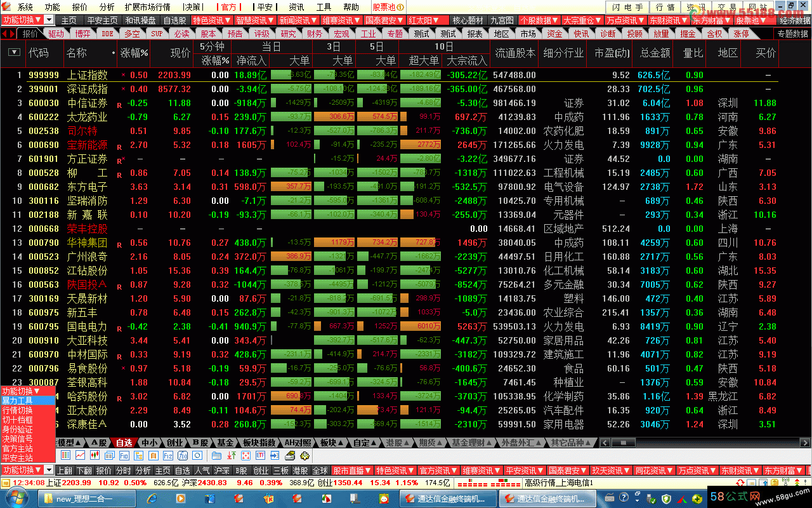
Task: Switch to the DDE tab
Action: point(107,34)
